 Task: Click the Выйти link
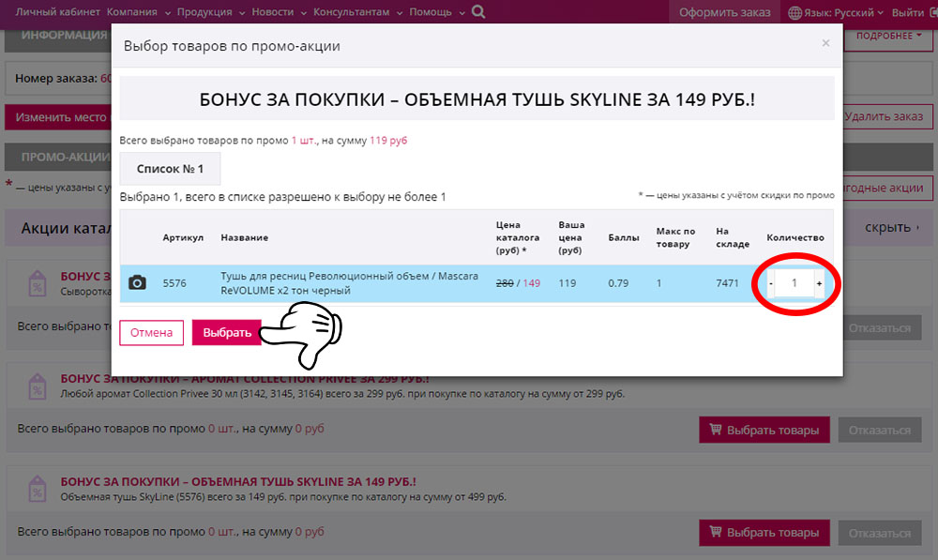pyautogui.click(x=907, y=12)
